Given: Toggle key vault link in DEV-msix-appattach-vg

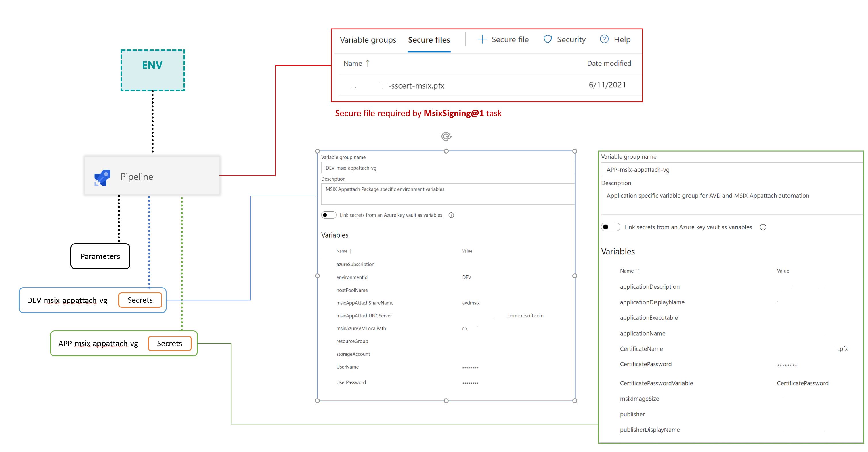Looking at the screenshot, I should [328, 215].
